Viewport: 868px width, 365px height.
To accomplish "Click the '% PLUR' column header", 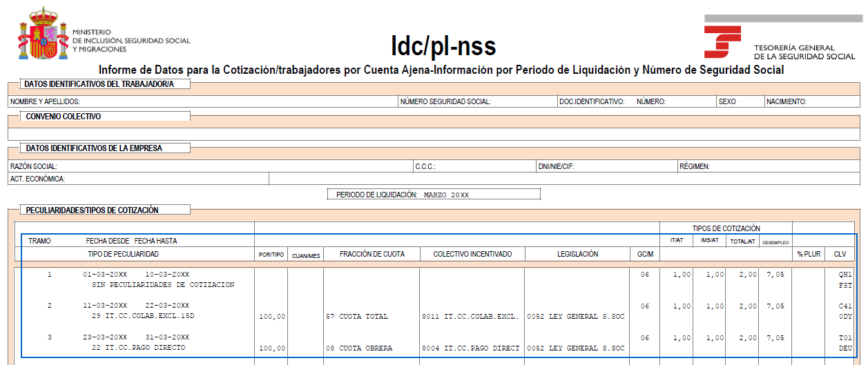I will [x=809, y=255].
